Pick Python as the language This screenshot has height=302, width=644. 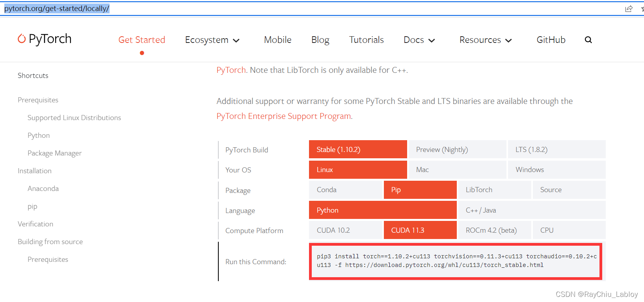(x=383, y=210)
